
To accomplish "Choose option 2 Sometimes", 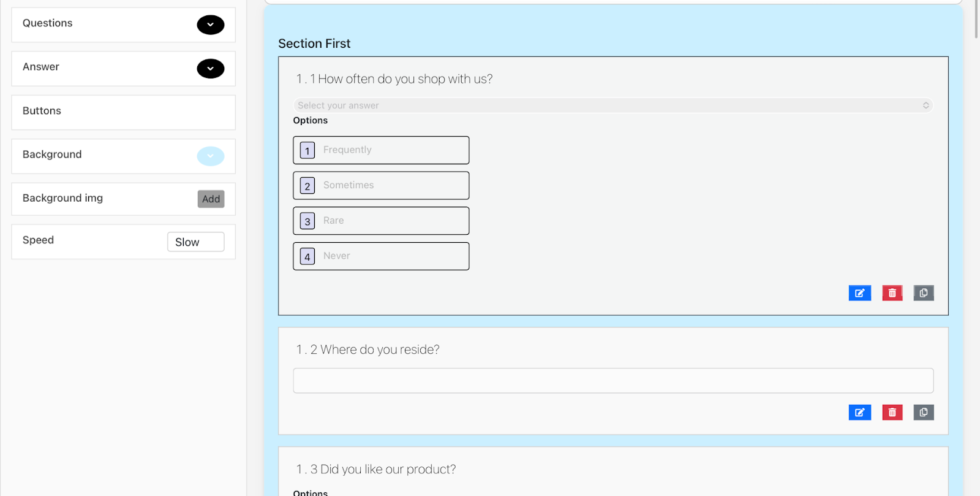I will tap(381, 185).
